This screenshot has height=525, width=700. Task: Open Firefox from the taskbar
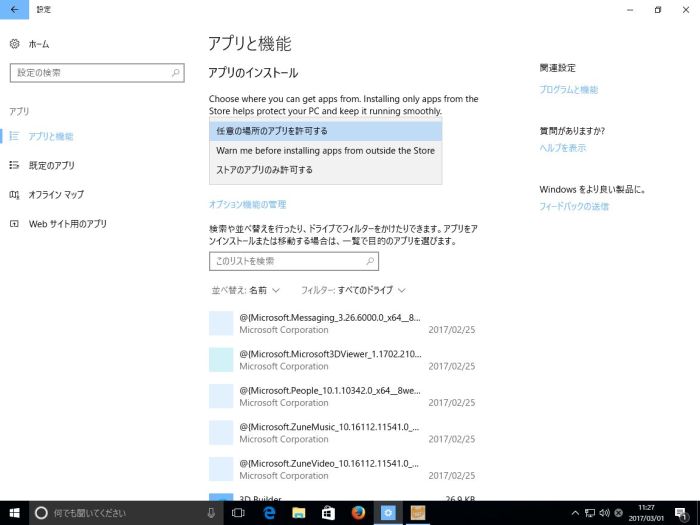pos(357,512)
